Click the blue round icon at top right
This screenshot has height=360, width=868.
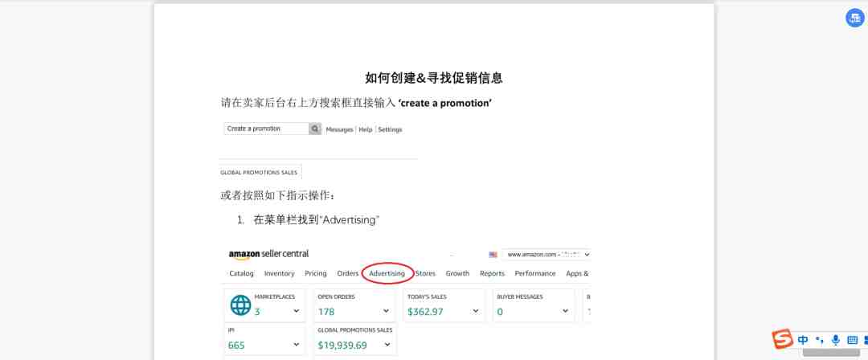point(854,18)
